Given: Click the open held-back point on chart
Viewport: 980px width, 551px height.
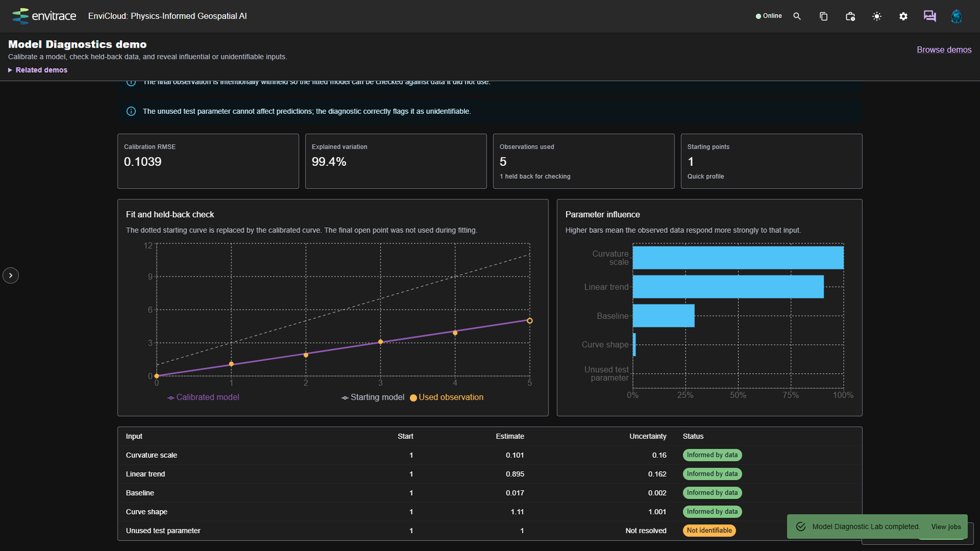Looking at the screenshot, I should 530,321.
